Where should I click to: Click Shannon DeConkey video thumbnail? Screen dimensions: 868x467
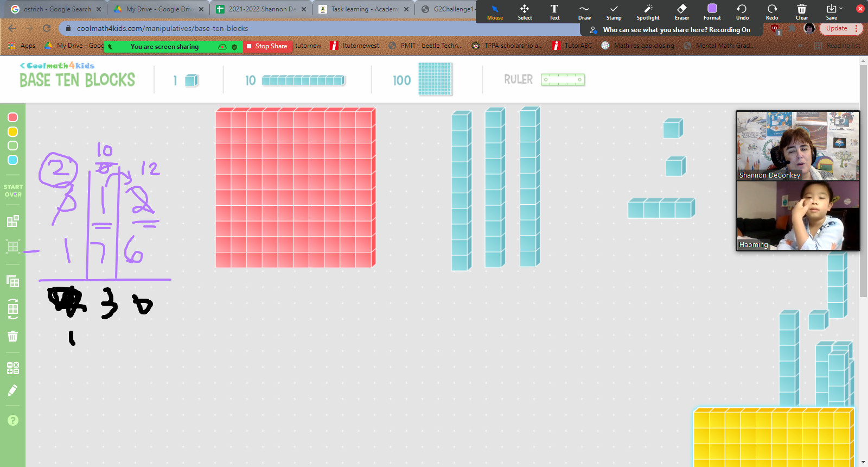(x=797, y=146)
